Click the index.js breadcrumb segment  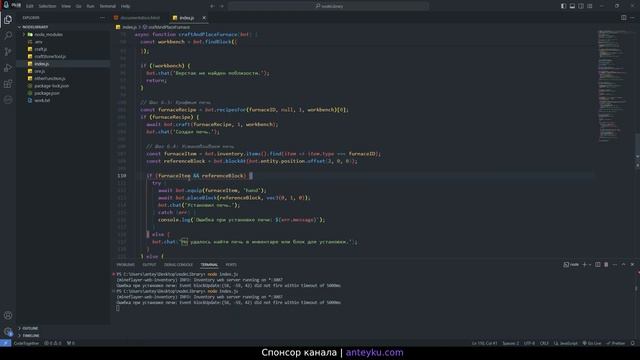coord(129,27)
